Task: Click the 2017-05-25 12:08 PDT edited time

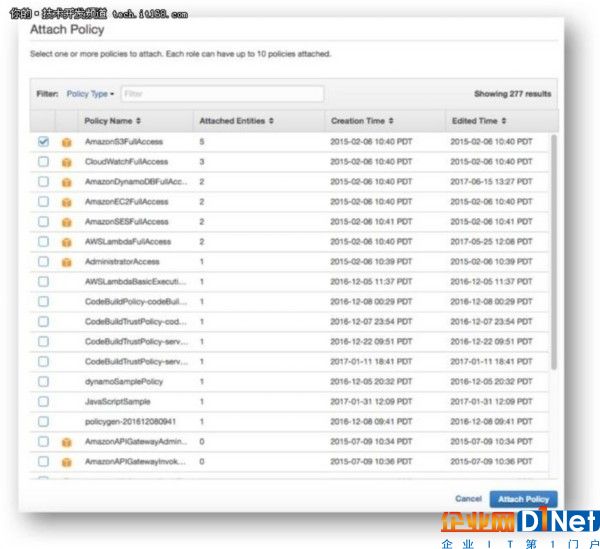Action: [x=491, y=241]
